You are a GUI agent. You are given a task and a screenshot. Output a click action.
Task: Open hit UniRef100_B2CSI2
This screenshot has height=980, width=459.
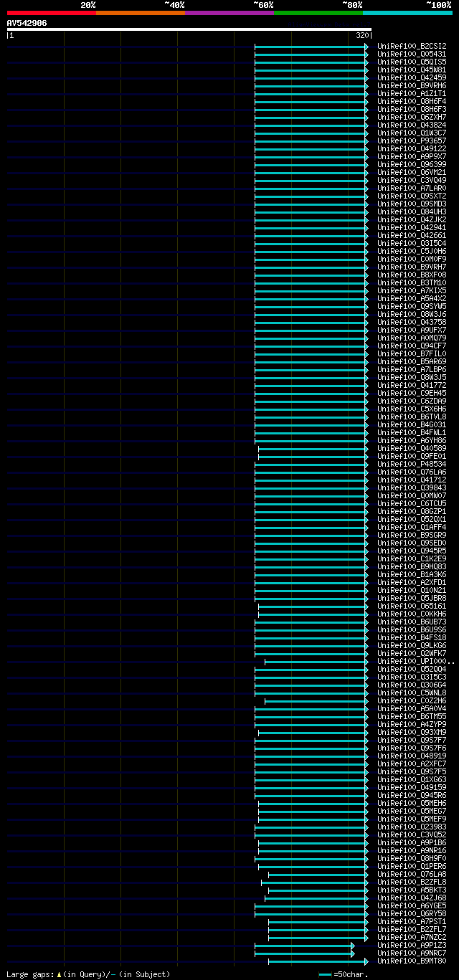[412, 46]
